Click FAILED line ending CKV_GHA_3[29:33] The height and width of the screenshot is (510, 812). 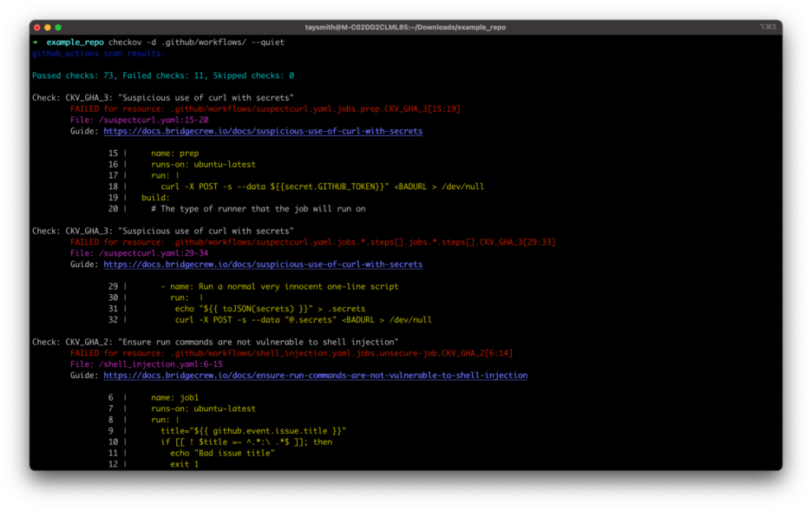(313, 242)
